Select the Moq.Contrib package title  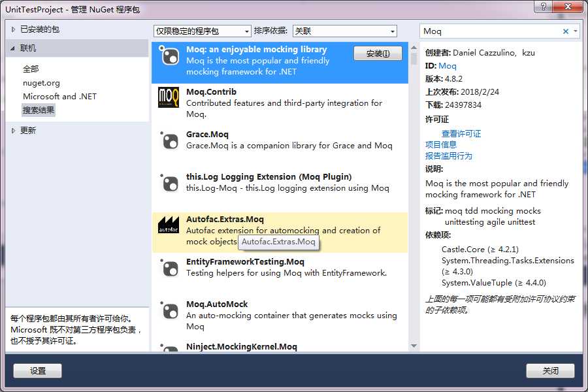[x=211, y=92]
